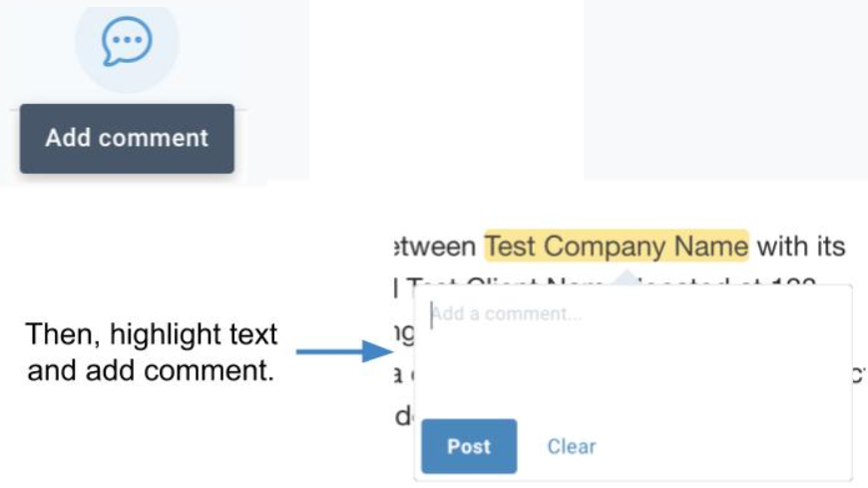Click the yellow highlighted Test Company Name text

pos(617,245)
